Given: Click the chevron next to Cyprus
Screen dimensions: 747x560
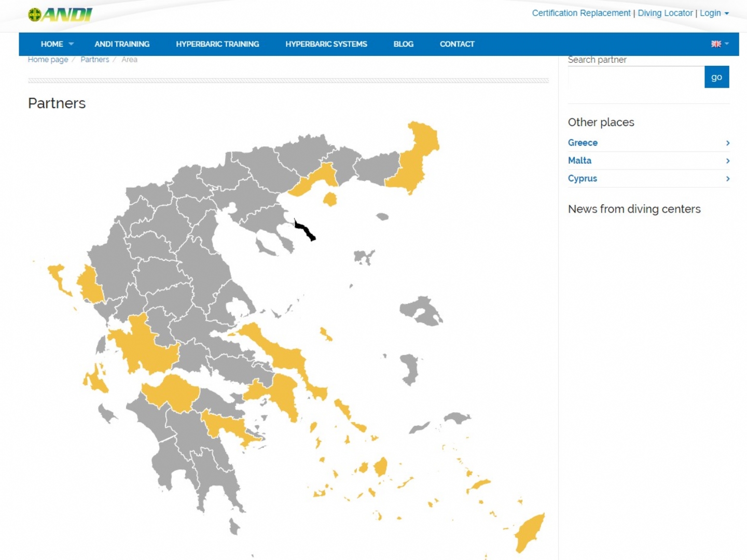Looking at the screenshot, I should pos(727,178).
